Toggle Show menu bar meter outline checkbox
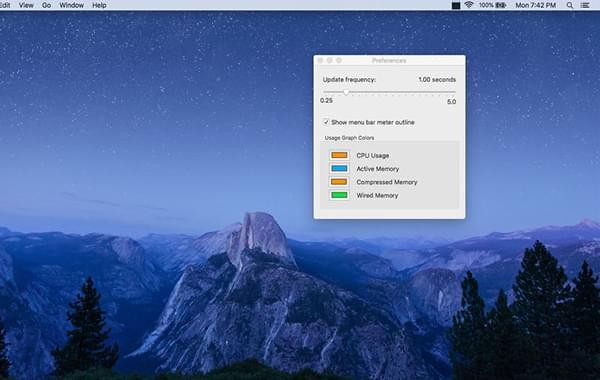Viewport: 600px width, 380px height. [326, 122]
